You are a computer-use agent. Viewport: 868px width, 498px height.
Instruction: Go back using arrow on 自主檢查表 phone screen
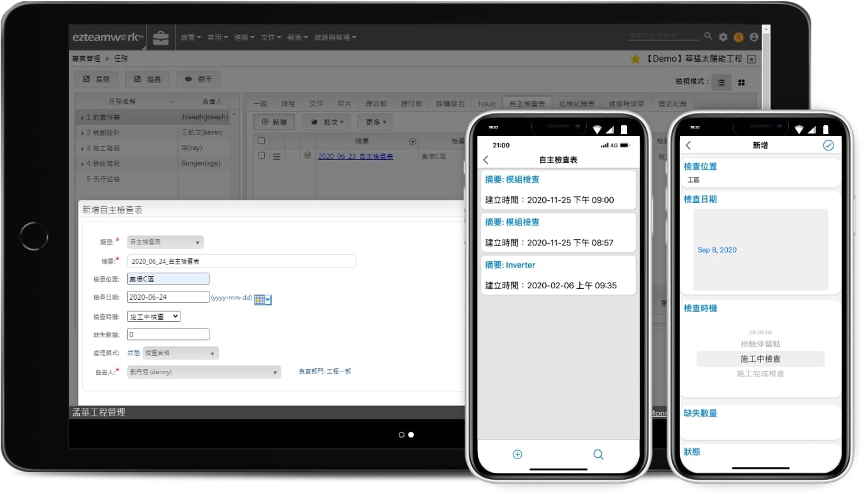point(486,160)
